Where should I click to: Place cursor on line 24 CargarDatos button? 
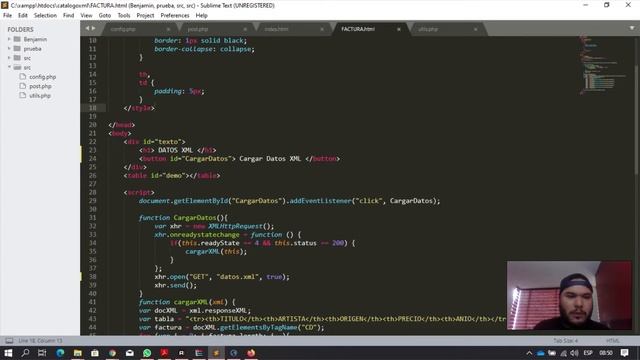tap(239, 159)
